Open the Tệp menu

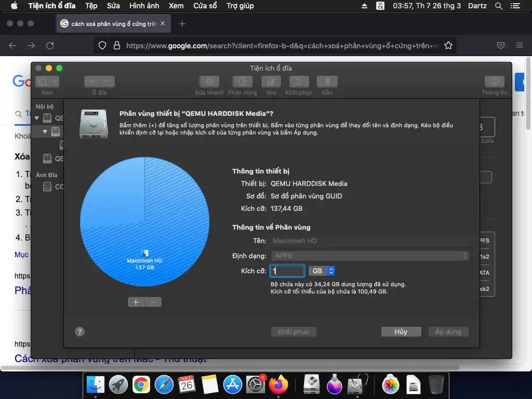coord(91,6)
